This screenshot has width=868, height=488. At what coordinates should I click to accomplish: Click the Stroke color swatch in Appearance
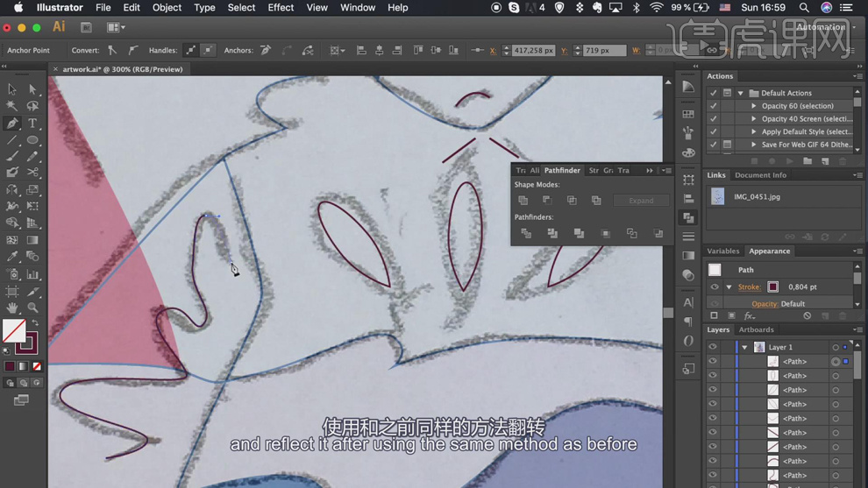point(772,286)
